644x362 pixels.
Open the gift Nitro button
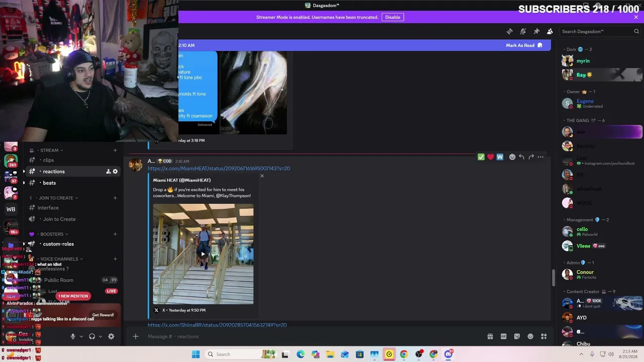[490, 336]
